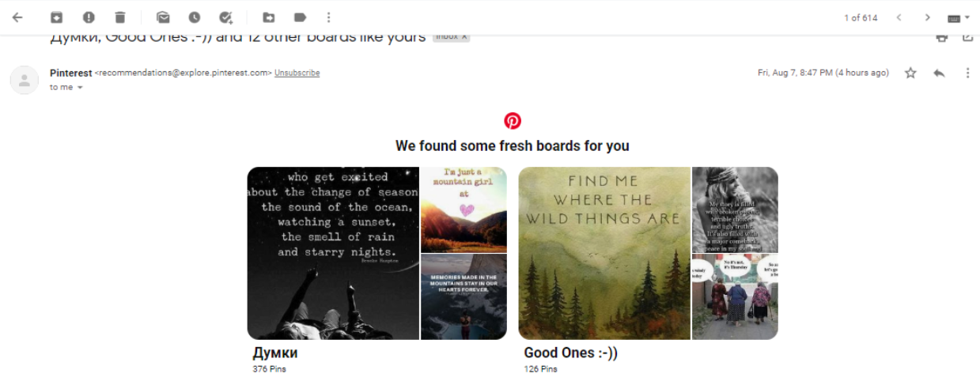Archive this Pinterest email
980x385 pixels.
tap(56, 17)
